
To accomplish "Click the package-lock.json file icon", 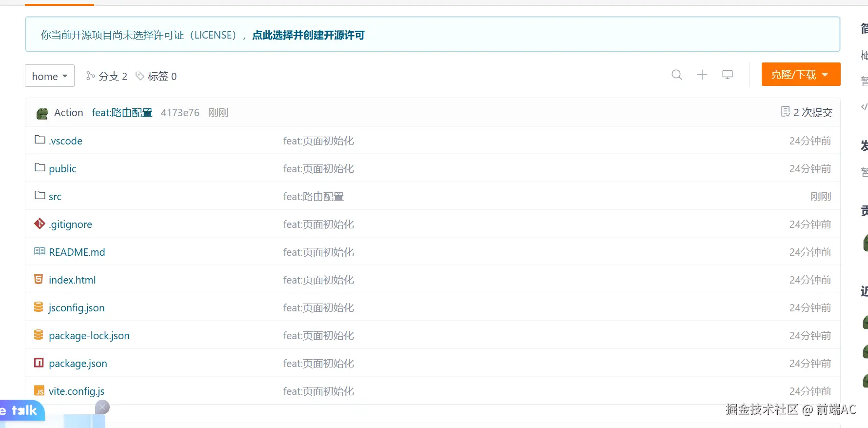I will (39, 335).
